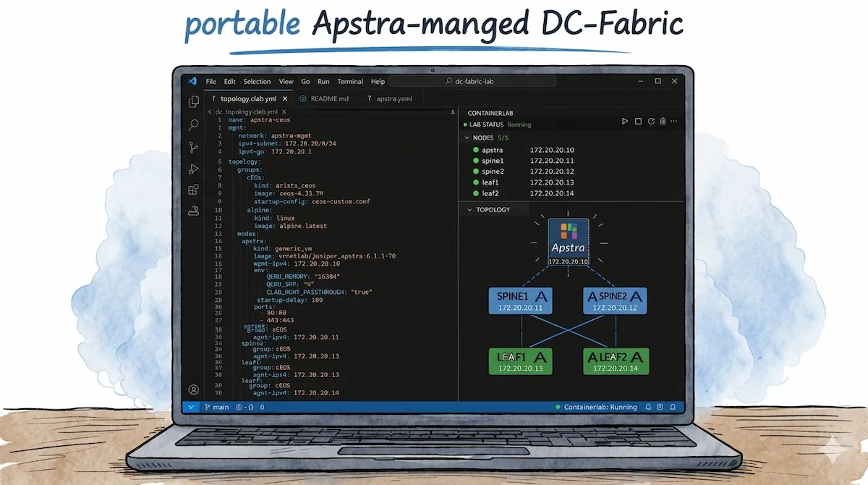Image resolution: width=868 pixels, height=485 pixels.
Task: Destroy the lab with the trash icon
Action: 663,121
